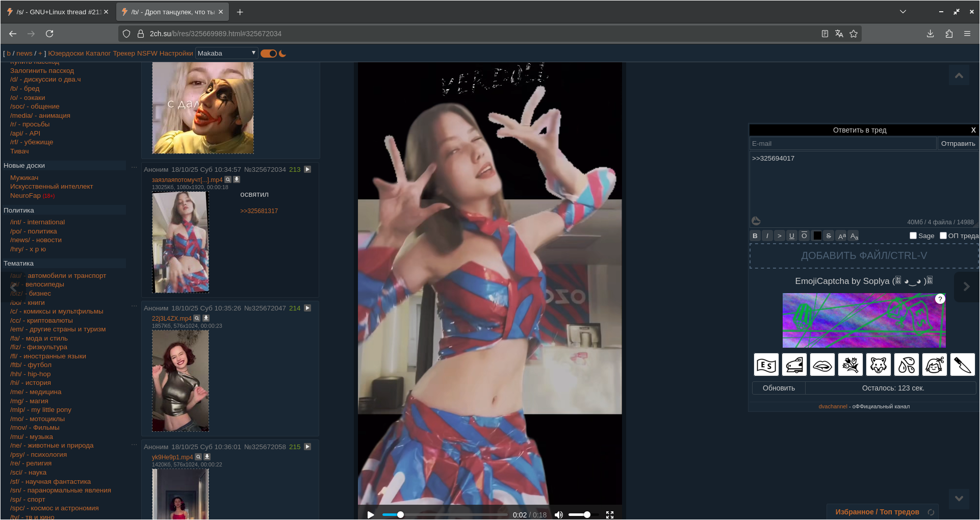980x520 pixels.
Task: Open 'Избранное / Топ тредов' panel
Action: (877, 512)
